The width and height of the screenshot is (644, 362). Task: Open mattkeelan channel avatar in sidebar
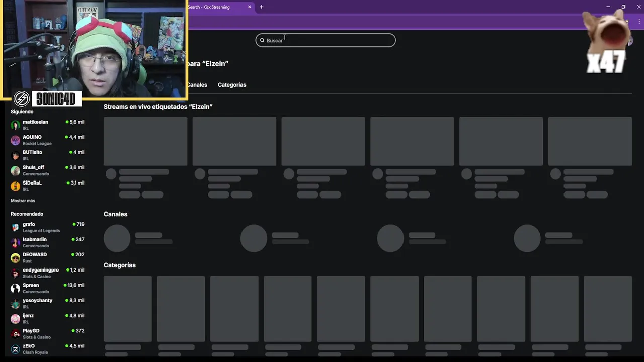(15, 125)
